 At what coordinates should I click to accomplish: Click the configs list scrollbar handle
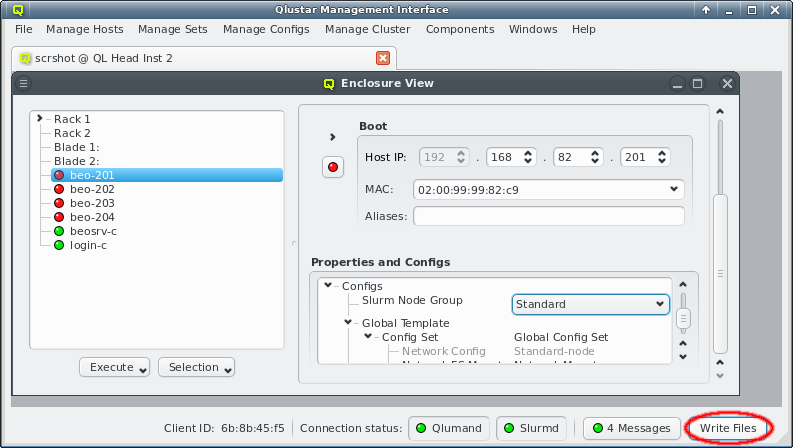683,319
